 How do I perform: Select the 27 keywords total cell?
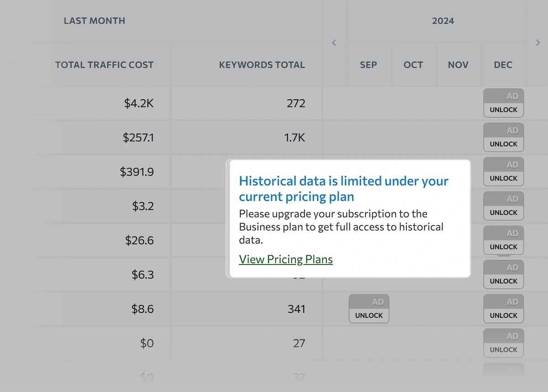coord(299,343)
